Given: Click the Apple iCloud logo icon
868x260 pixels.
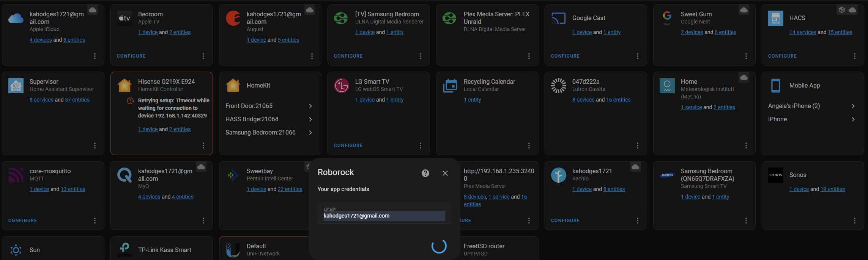Looking at the screenshot, I should click(16, 18).
